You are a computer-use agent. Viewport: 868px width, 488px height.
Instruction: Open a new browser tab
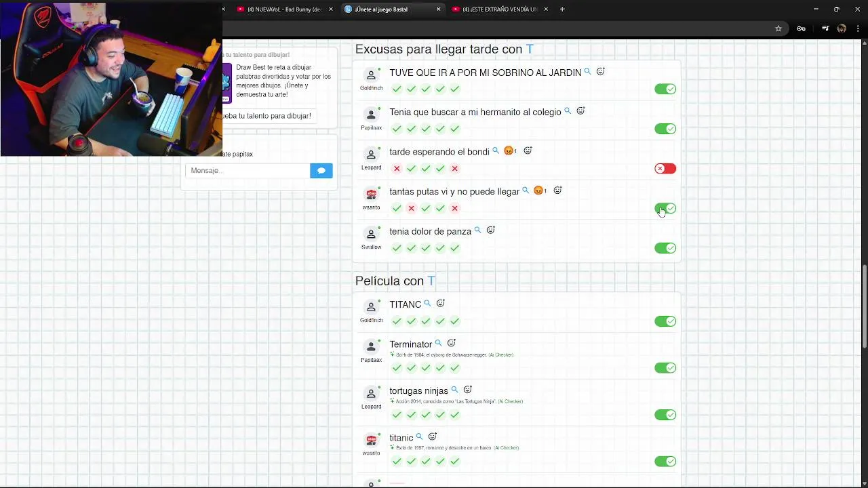pos(562,9)
